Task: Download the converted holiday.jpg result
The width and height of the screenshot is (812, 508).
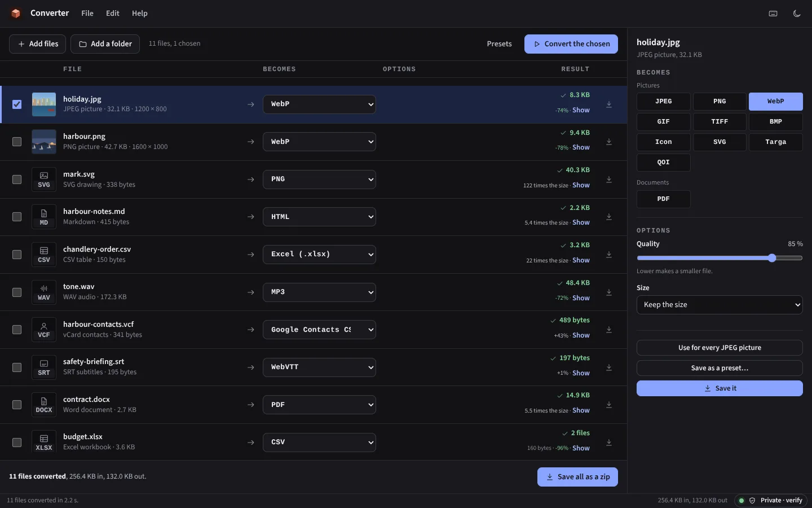Action: [x=609, y=104]
